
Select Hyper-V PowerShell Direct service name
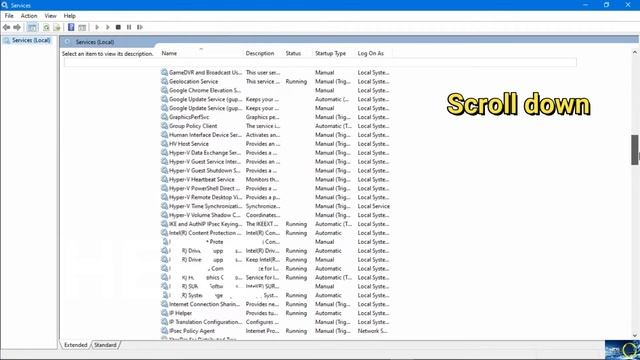[204, 189]
